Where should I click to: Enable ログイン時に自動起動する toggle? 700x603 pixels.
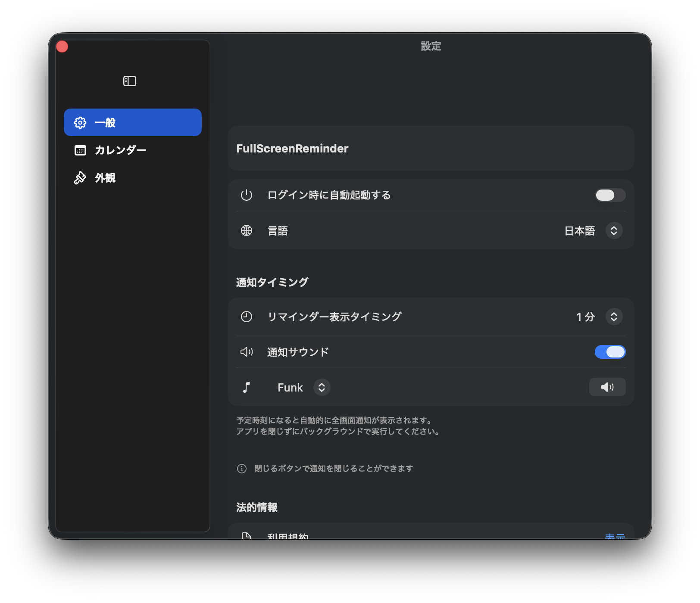(x=609, y=195)
